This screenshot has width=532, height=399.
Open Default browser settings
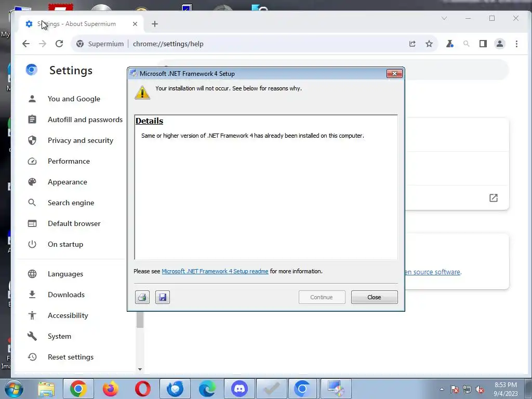(74, 223)
